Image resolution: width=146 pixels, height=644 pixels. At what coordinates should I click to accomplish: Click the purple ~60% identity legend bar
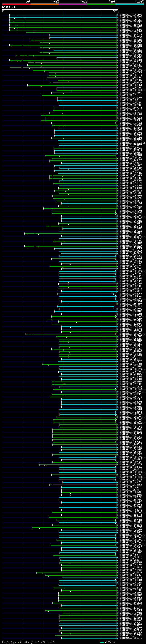(x=73, y=4)
